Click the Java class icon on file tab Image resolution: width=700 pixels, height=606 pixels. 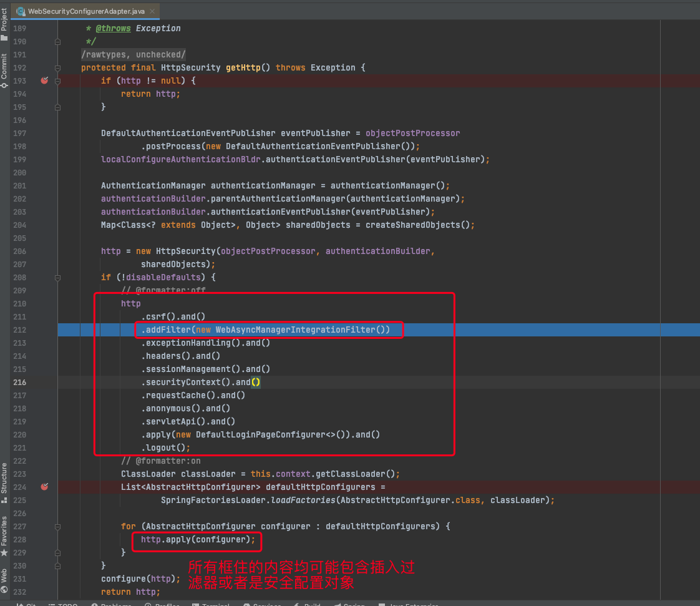click(x=21, y=11)
